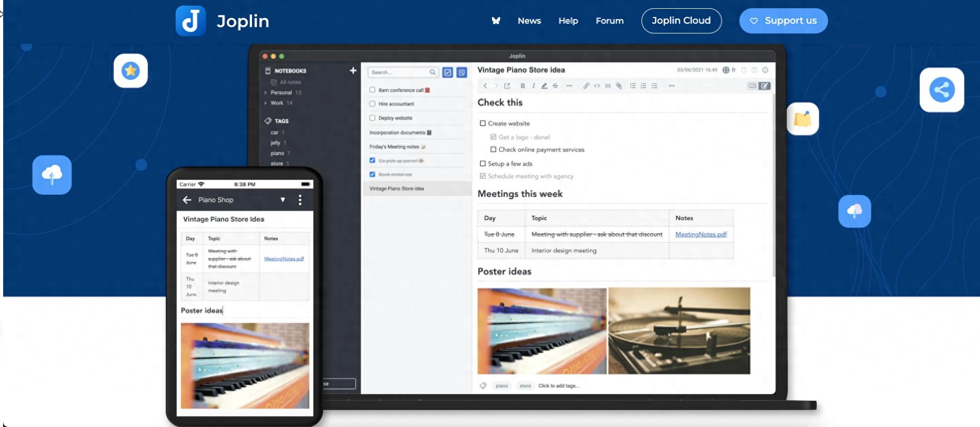Click the Support us button
Image resolution: width=980 pixels, height=427 pixels.
pos(783,21)
